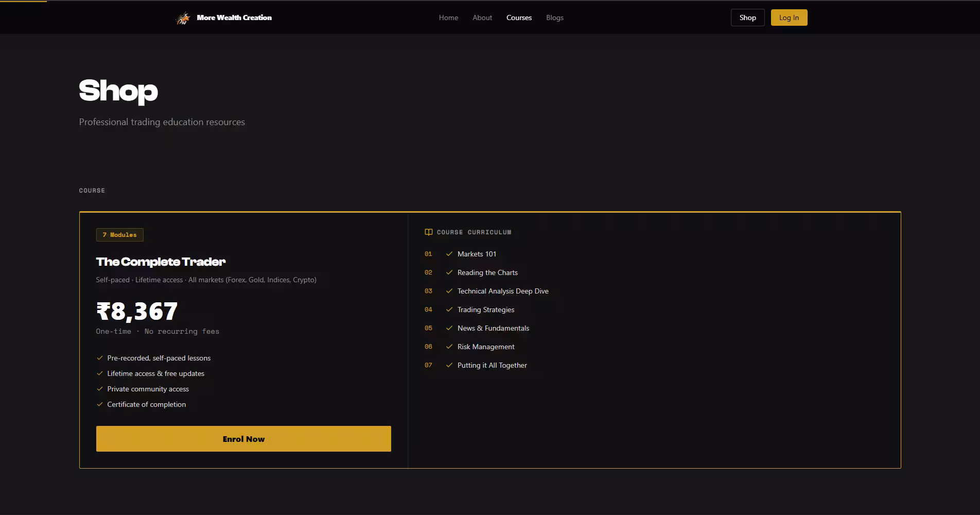Click 'One-time · No recurring fees' text
980x515 pixels.
[x=157, y=331]
